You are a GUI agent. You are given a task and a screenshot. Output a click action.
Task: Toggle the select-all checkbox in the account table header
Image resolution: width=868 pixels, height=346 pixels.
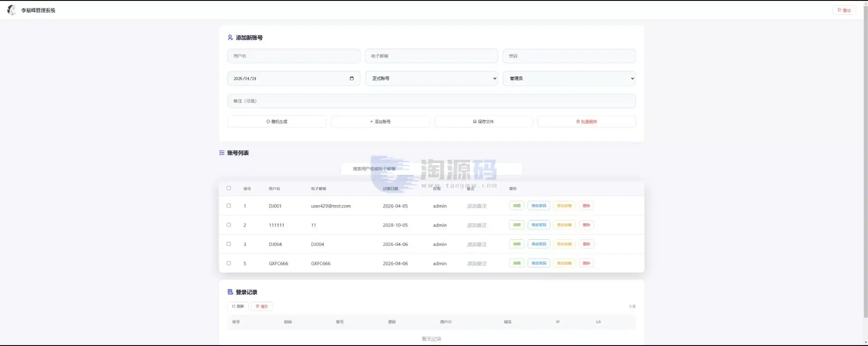click(x=229, y=188)
